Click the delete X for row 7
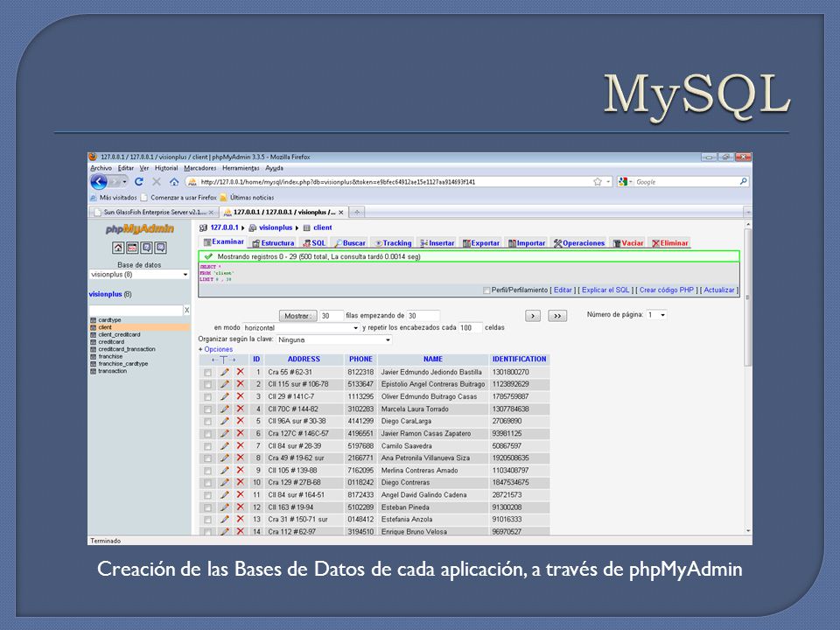840x630 pixels. coord(240,445)
